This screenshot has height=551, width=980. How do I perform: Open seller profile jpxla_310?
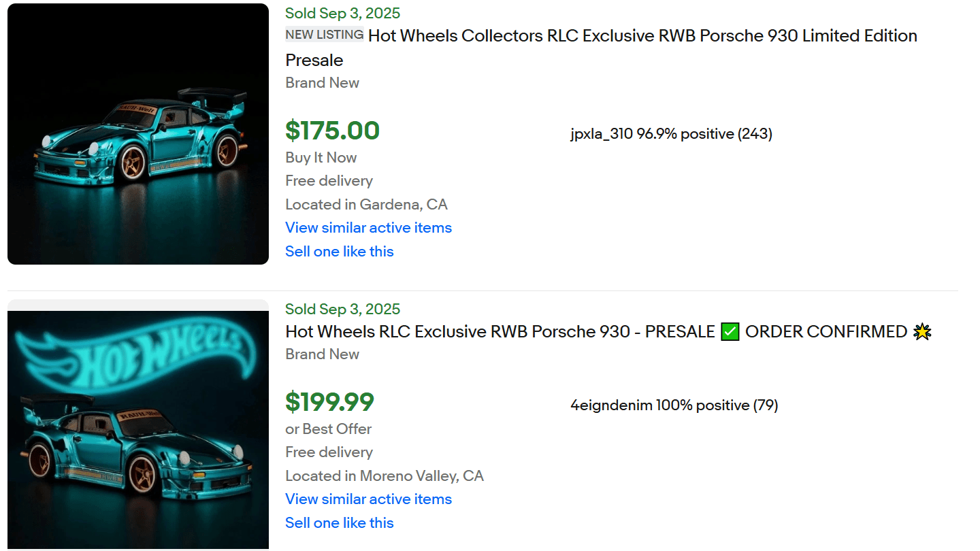pyautogui.click(x=602, y=133)
